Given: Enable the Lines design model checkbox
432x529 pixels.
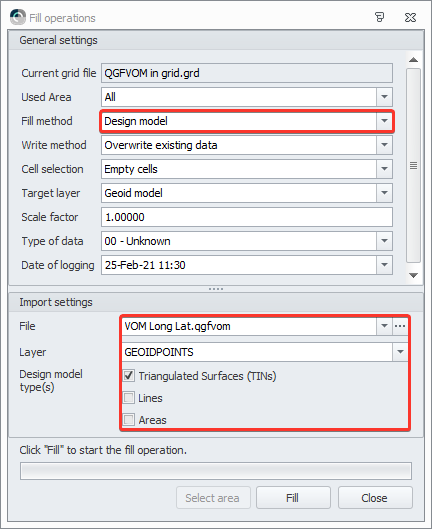Looking at the screenshot, I should [129, 398].
